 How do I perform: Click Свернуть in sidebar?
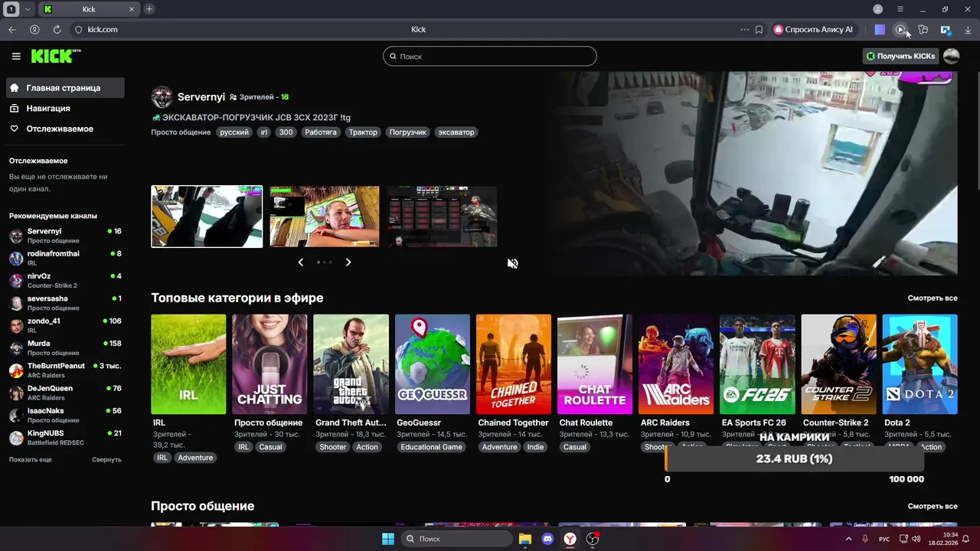pos(106,459)
